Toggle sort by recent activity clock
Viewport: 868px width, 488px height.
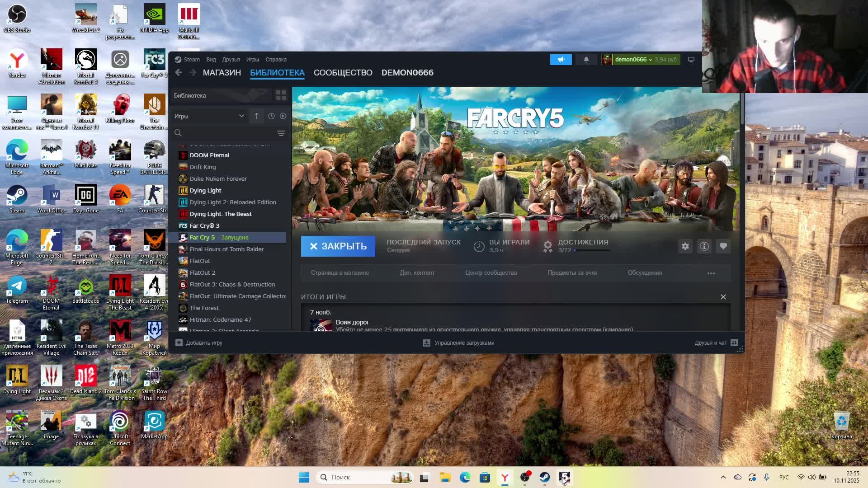[x=271, y=116]
